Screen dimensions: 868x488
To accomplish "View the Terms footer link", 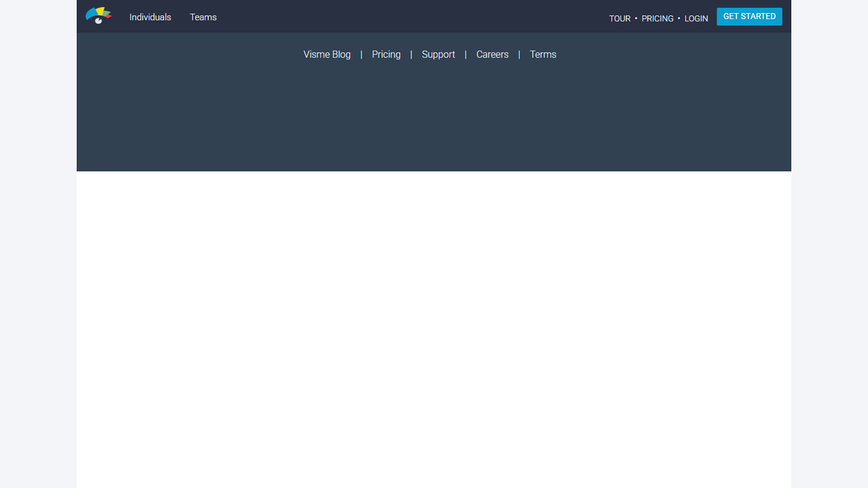I will point(543,54).
